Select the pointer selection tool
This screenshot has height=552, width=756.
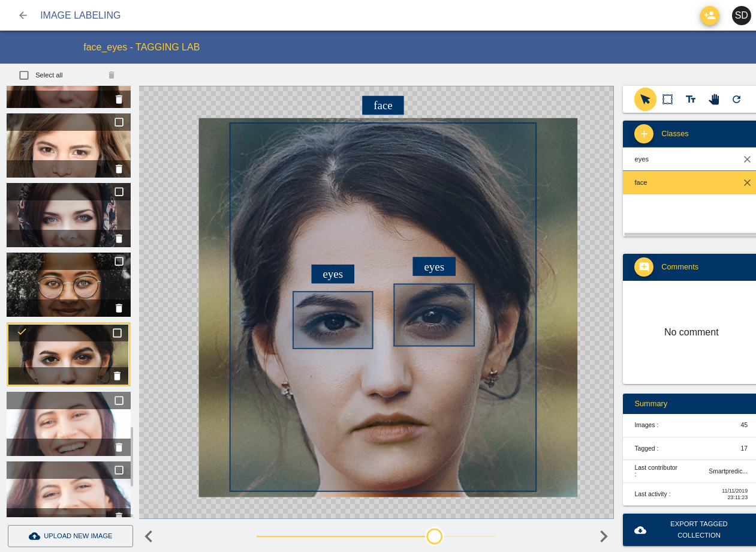click(644, 99)
